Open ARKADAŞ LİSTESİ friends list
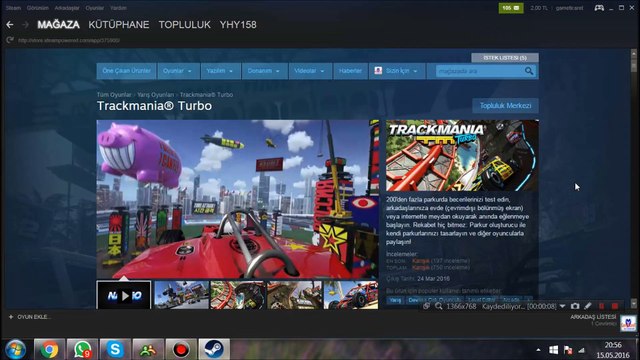Viewport: 640px width, 360px height. (x=593, y=317)
